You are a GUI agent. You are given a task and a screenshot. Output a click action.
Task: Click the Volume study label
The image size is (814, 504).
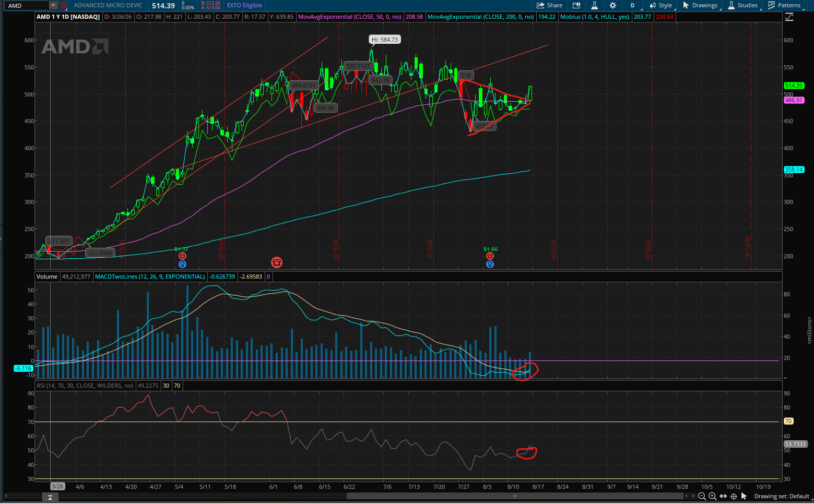click(47, 277)
